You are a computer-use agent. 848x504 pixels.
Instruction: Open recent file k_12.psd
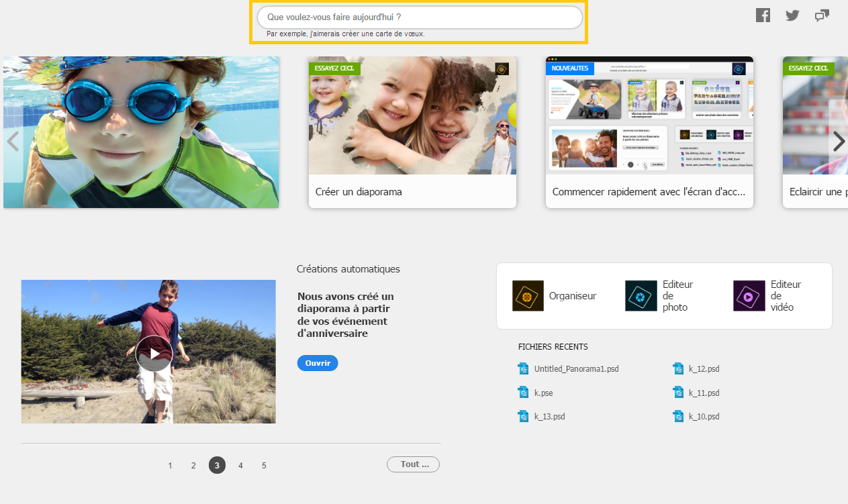(x=704, y=369)
